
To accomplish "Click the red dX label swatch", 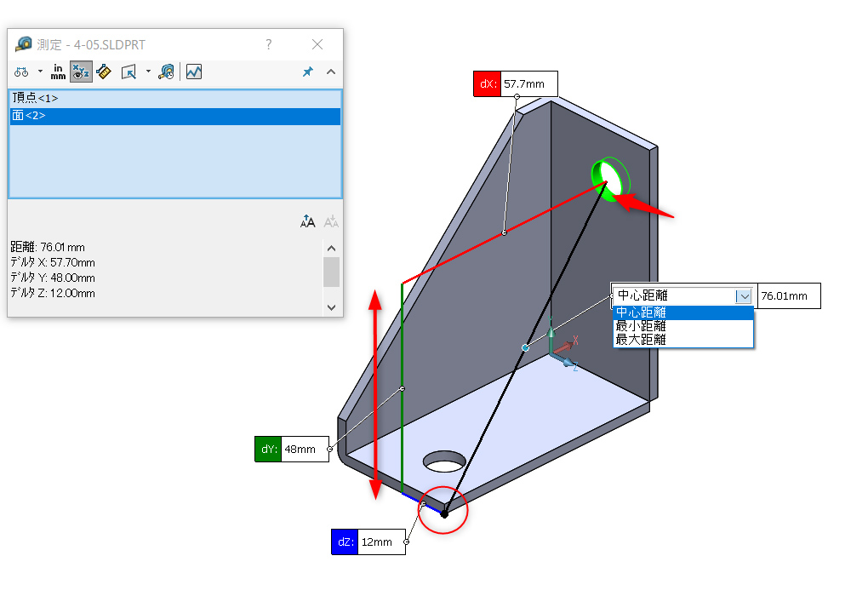I will coord(487,84).
